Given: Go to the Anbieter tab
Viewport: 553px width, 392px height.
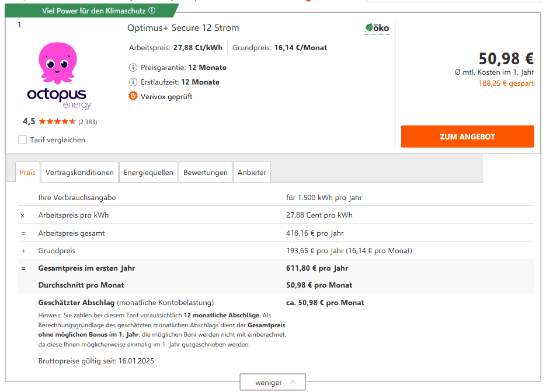Looking at the screenshot, I should point(252,173).
